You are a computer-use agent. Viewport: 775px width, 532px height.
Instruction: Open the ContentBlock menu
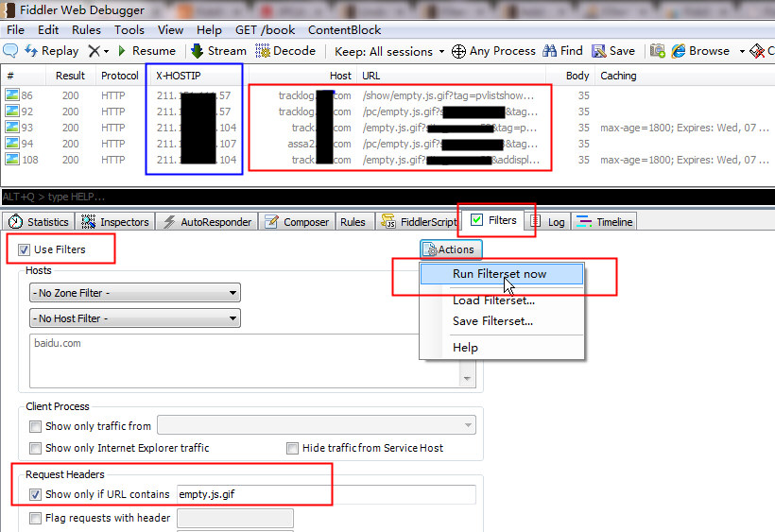pos(345,30)
